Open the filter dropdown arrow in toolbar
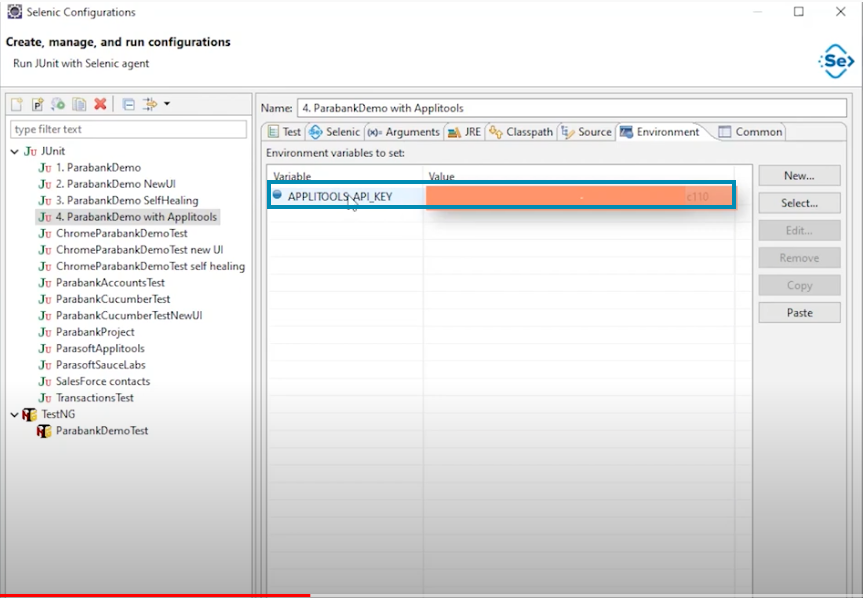The height and width of the screenshot is (598, 863). (x=167, y=103)
